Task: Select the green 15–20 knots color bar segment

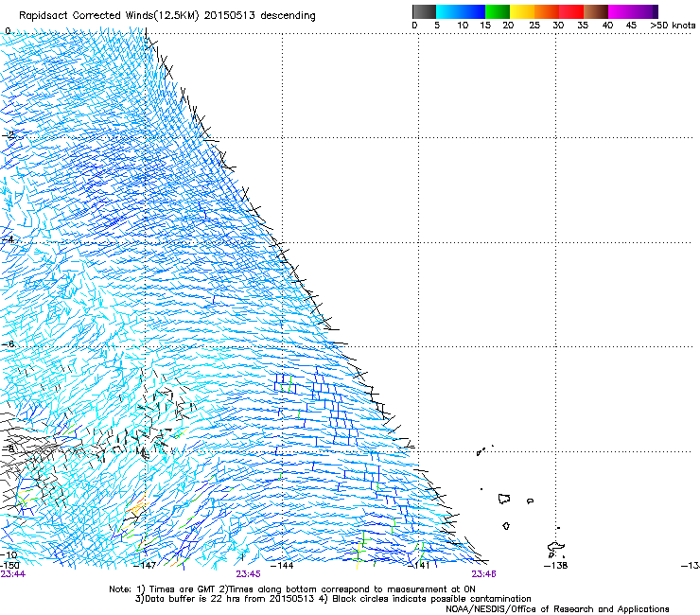Action: [498, 11]
